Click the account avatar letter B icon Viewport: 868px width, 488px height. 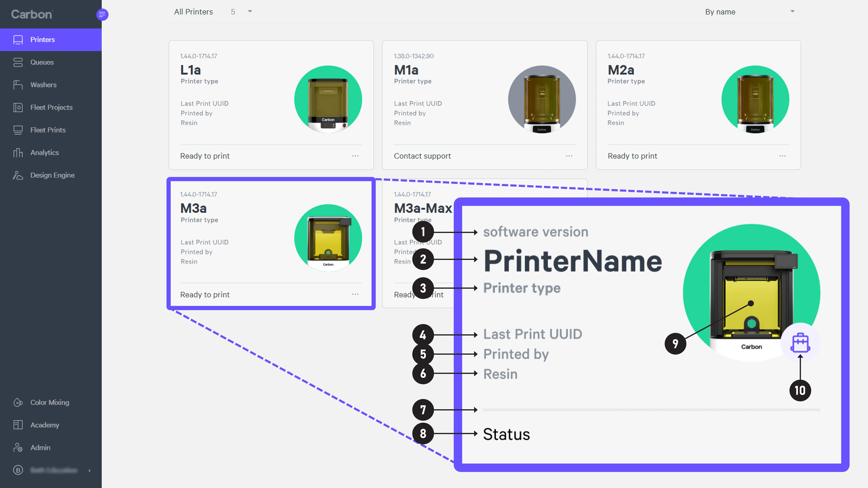pyautogui.click(x=18, y=470)
